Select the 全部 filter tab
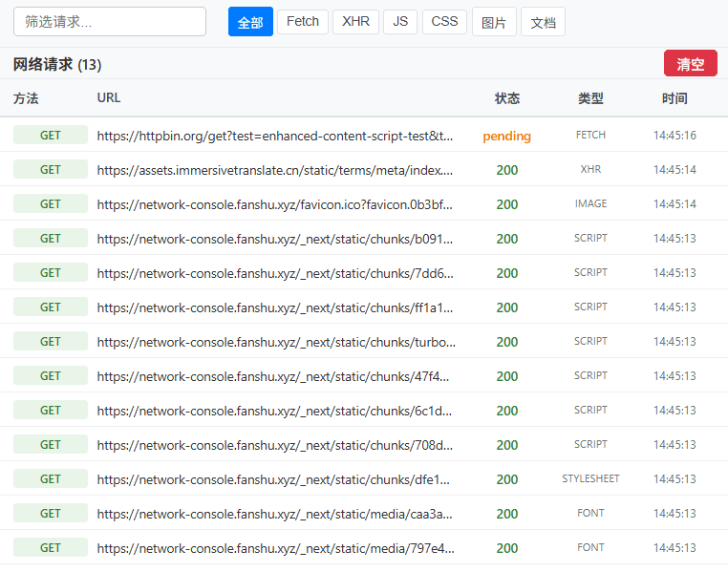This screenshot has height=572, width=728. pyautogui.click(x=250, y=22)
